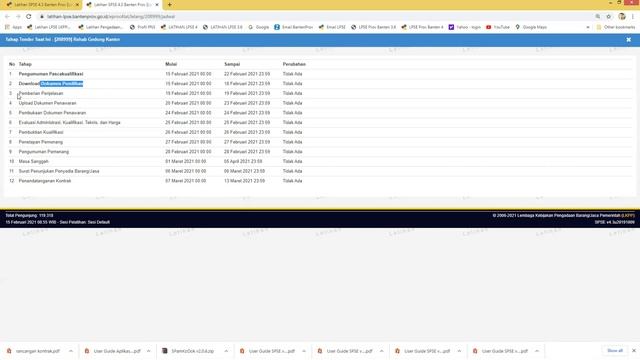Open the LATIHAN LPSE 4 bookmark

[x=179, y=27]
